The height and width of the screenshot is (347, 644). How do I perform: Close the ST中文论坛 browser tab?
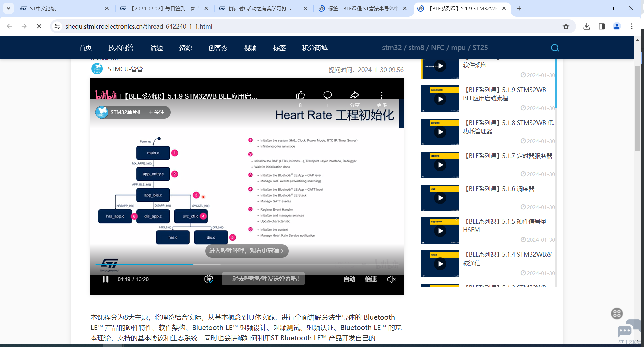coord(107,8)
